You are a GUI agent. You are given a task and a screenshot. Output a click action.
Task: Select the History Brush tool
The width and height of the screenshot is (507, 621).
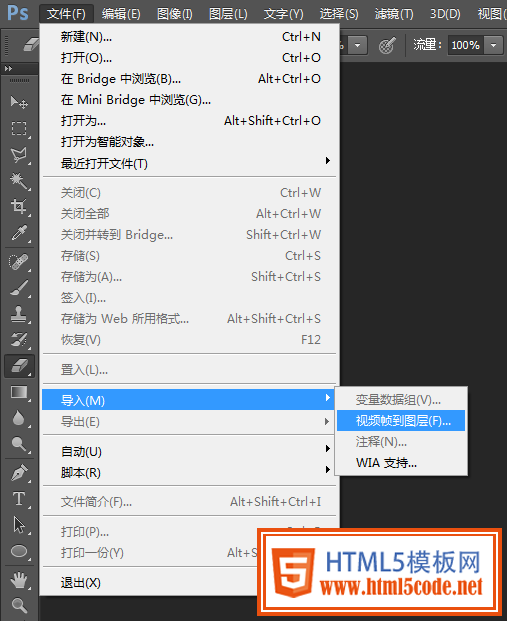pyautogui.click(x=19, y=340)
